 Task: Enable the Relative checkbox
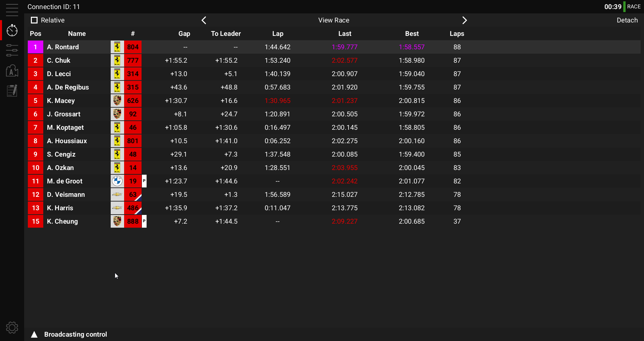click(x=34, y=20)
